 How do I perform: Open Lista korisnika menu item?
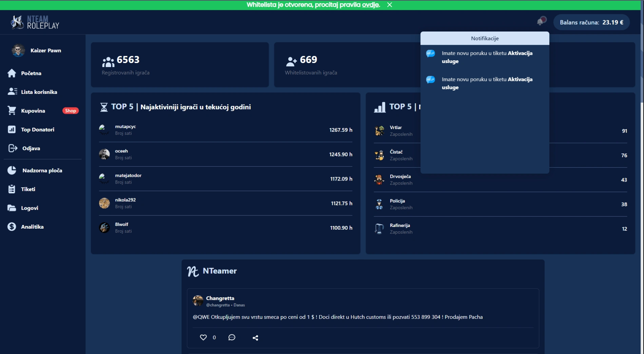pos(39,92)
